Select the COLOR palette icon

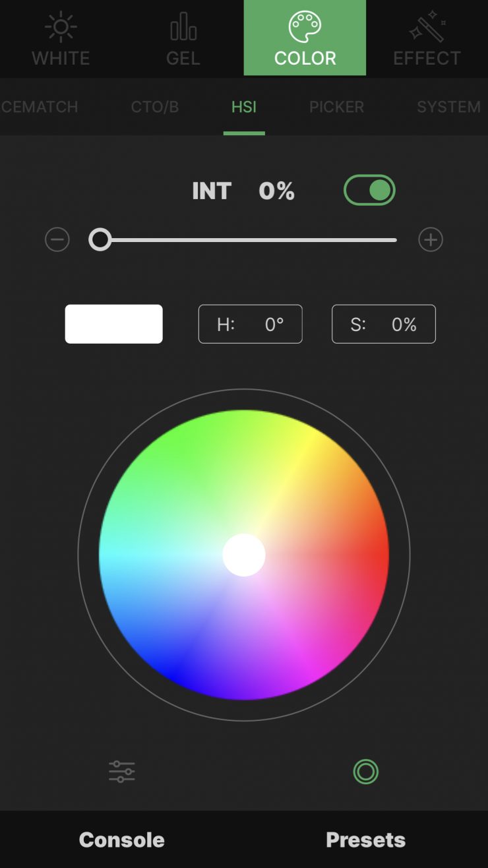tap(305, 28)
